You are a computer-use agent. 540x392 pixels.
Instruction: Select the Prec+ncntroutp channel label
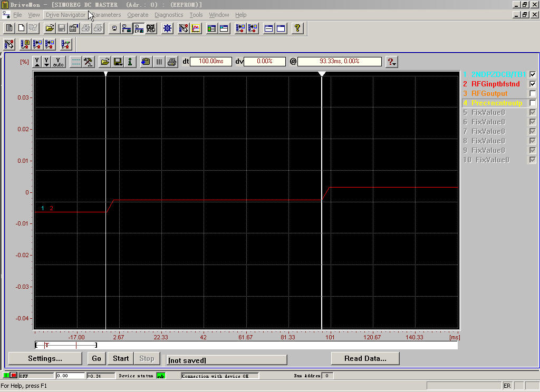point(497,103)
